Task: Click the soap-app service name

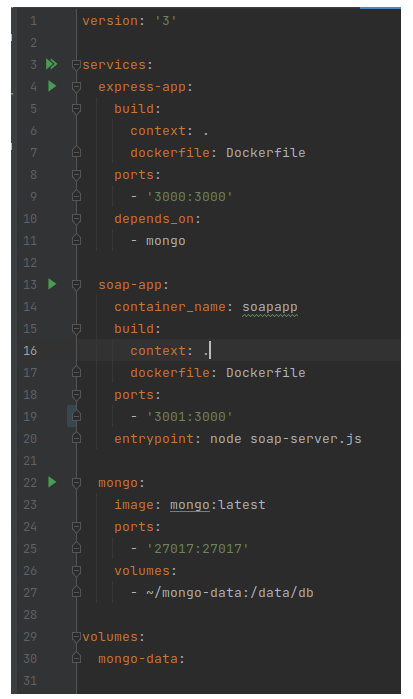Action: coord(130,285)
